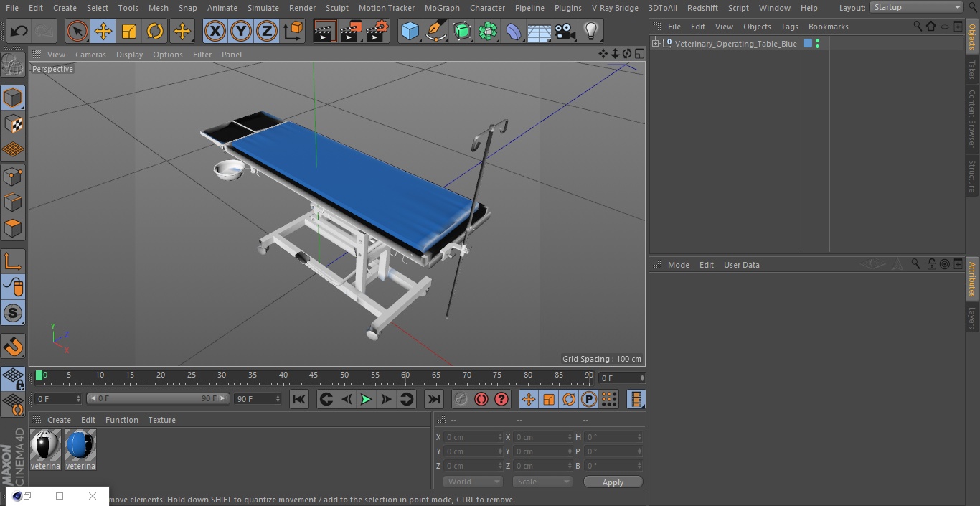Image resolution: width=980 pixels, height=506 pixels.
Task: Click Record Active Objects button
Action: (461, 399)
